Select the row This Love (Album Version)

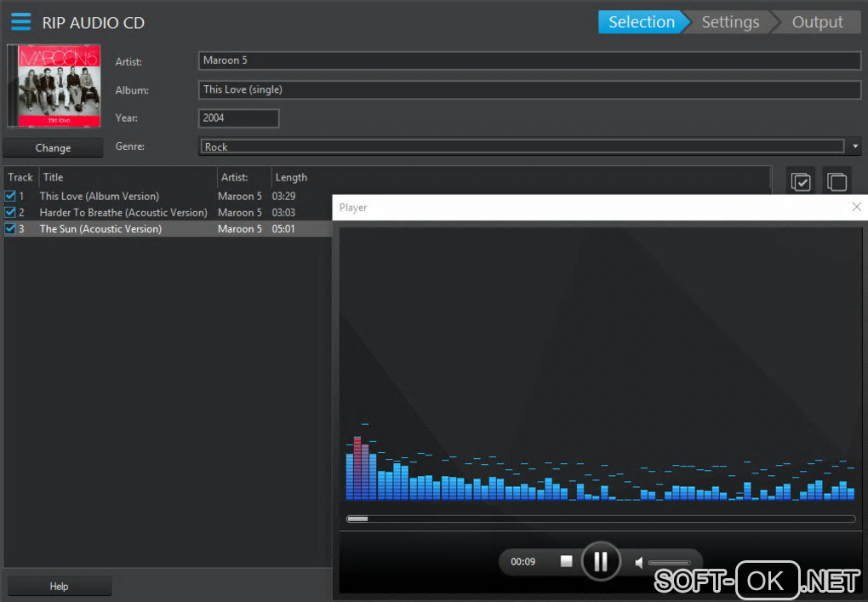pos(167,196)
